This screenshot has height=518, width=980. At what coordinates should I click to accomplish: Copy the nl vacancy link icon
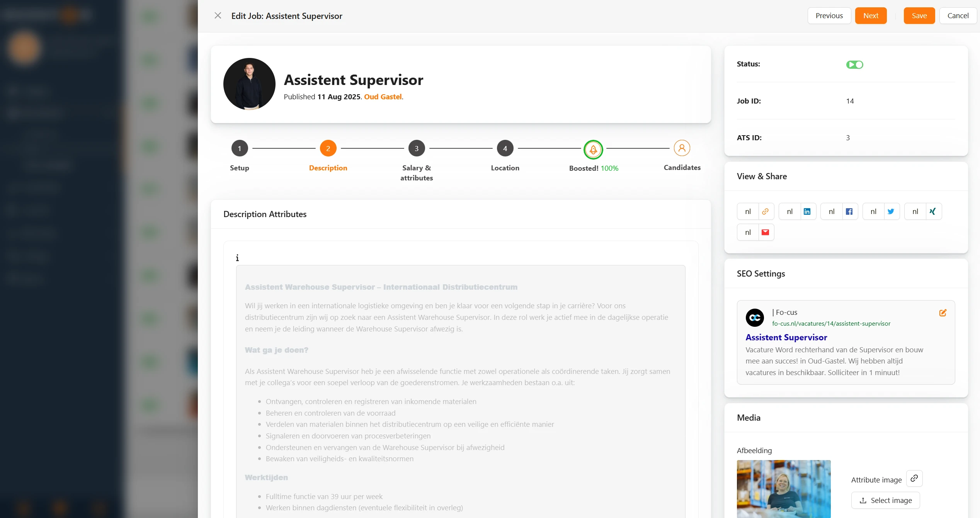pos(765,211)
